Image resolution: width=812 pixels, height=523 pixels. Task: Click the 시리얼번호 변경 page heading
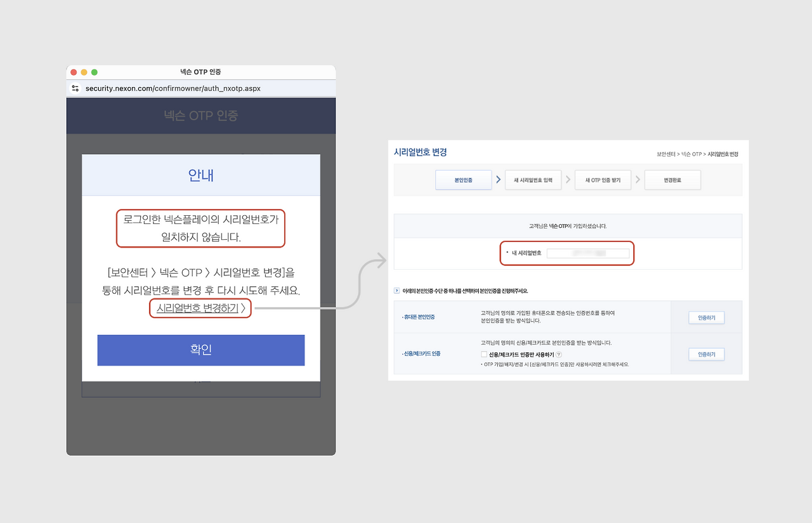pyautogui.click(x=421, y=152)
